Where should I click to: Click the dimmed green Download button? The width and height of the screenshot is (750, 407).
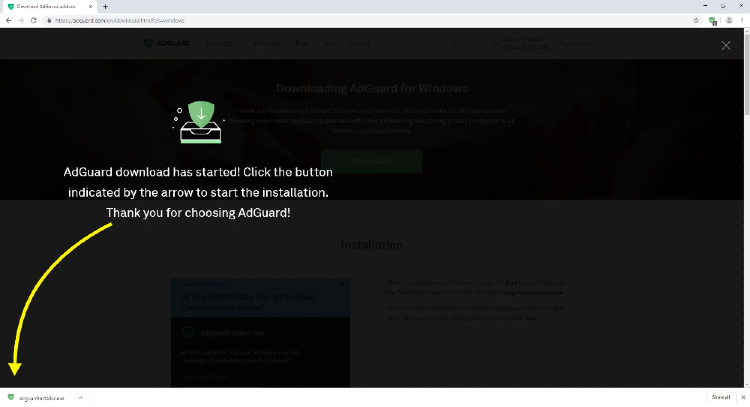pos(372,162)
